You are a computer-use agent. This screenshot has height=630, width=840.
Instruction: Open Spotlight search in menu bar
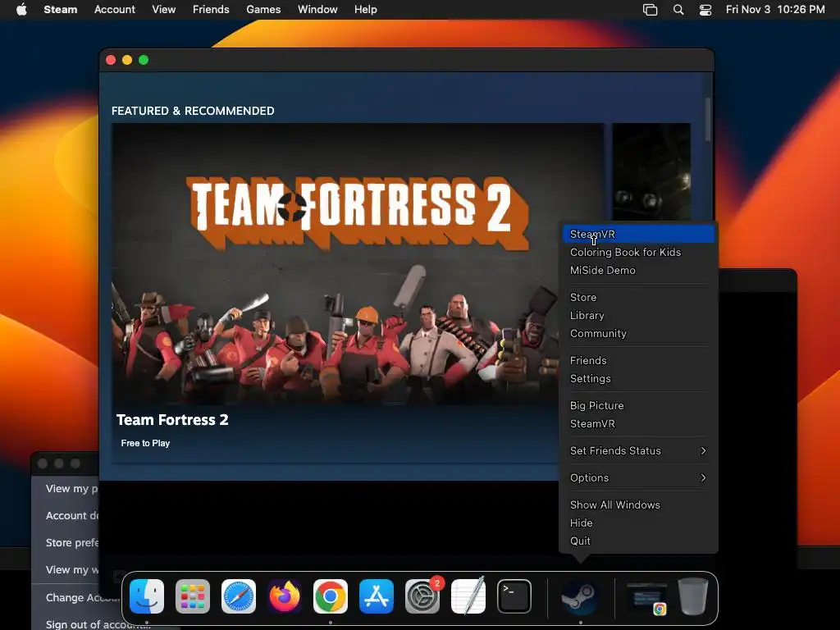tap(678, 10)
